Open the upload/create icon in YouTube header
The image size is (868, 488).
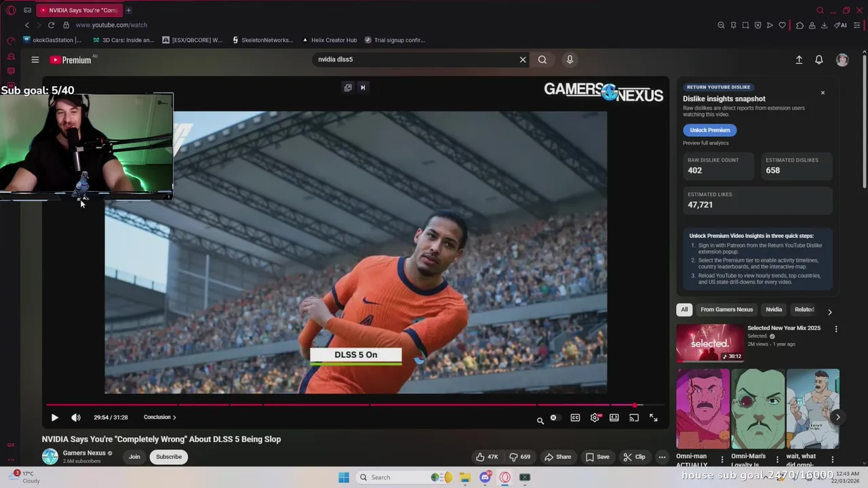799,60
